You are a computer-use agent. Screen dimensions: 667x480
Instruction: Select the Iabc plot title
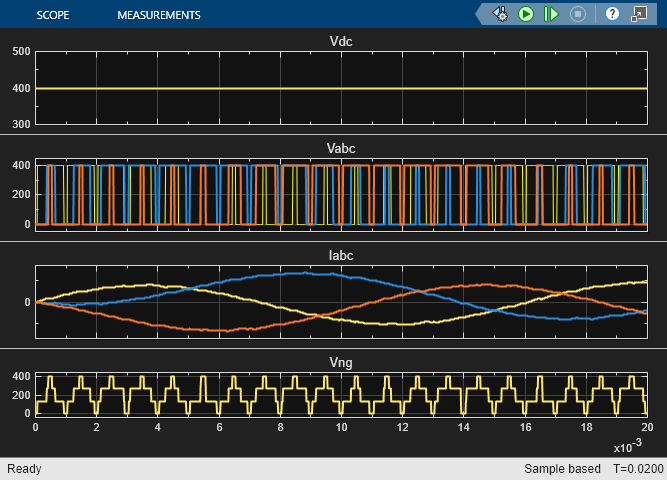pyautogui.click(x=341, y=255)
